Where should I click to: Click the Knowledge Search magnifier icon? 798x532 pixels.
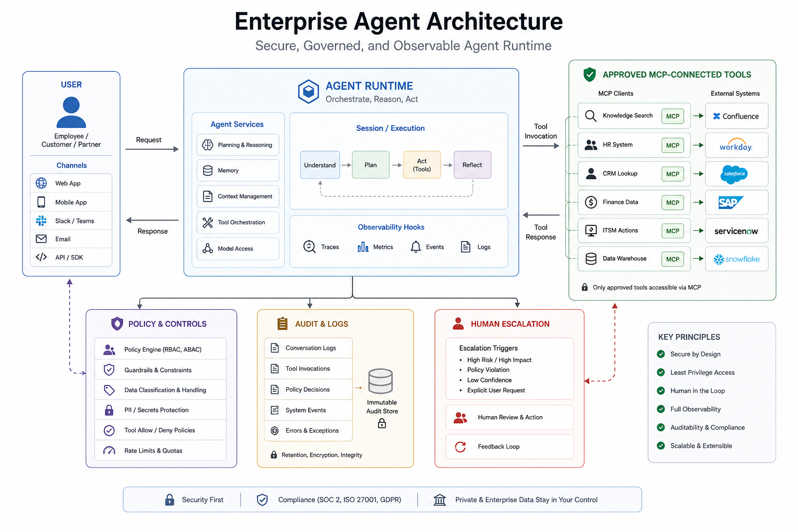pyautogui.click(x=591, y=116)
